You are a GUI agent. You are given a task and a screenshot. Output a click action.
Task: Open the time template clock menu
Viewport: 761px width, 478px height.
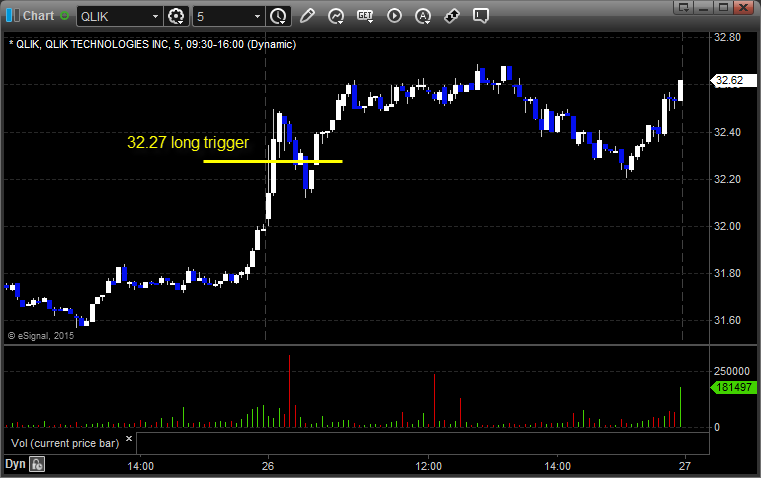[x=278, y=16]
